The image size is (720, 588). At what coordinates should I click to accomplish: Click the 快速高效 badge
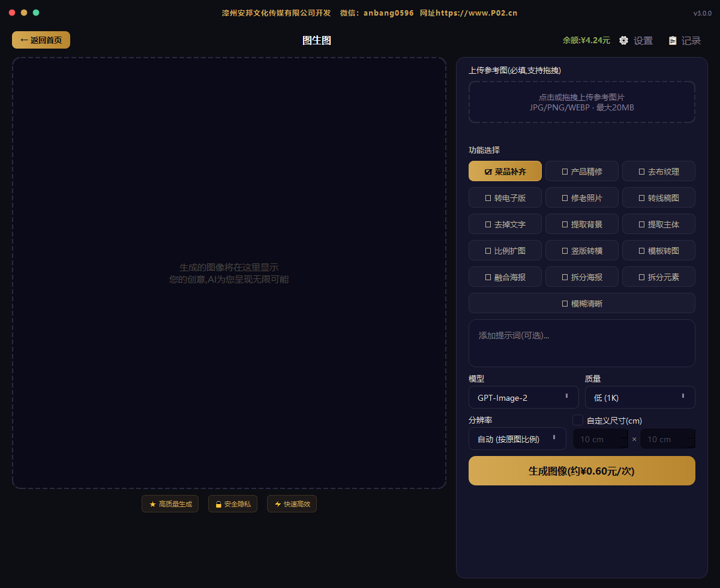(292, 504)
